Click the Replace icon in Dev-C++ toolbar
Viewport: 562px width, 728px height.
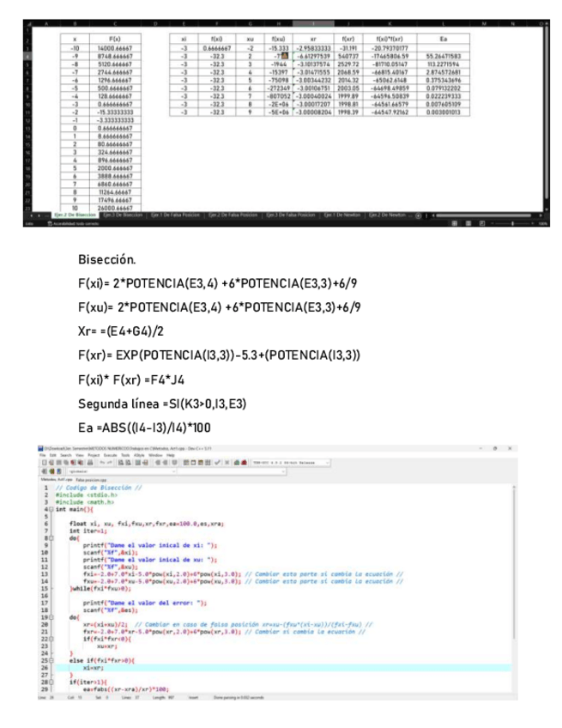tap(129, 463)
